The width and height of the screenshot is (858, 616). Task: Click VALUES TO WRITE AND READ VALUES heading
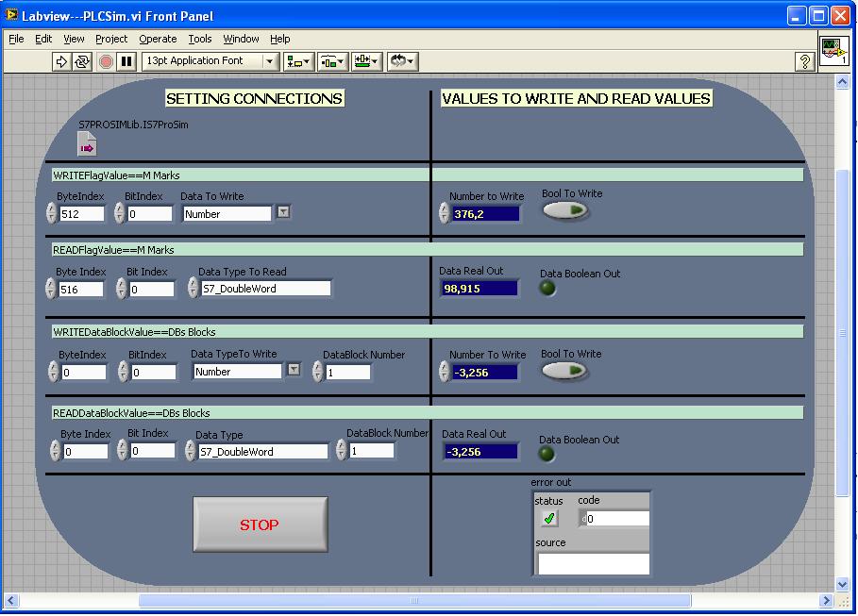click(x=577, y=98)
